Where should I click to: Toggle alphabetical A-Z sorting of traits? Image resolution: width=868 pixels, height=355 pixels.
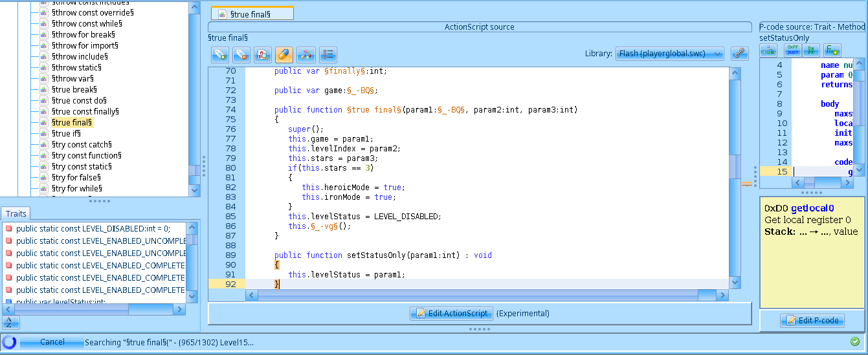tap(10, 322)
